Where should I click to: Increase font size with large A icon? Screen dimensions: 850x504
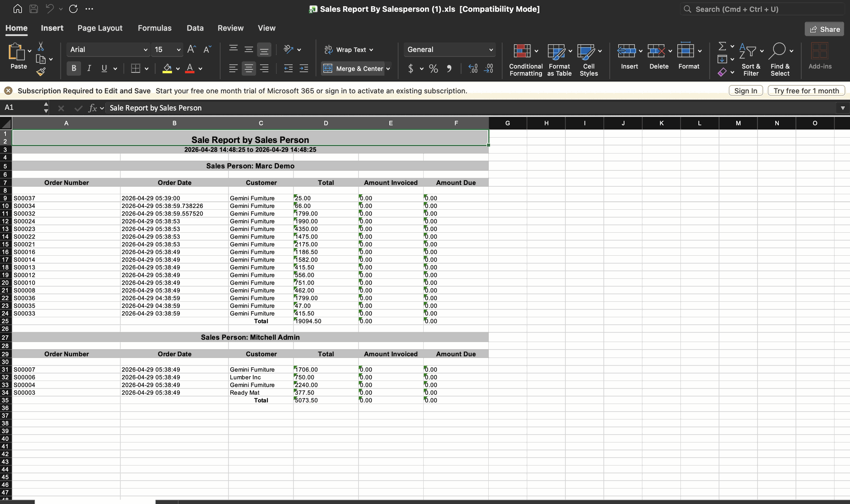tap(191, 49)
